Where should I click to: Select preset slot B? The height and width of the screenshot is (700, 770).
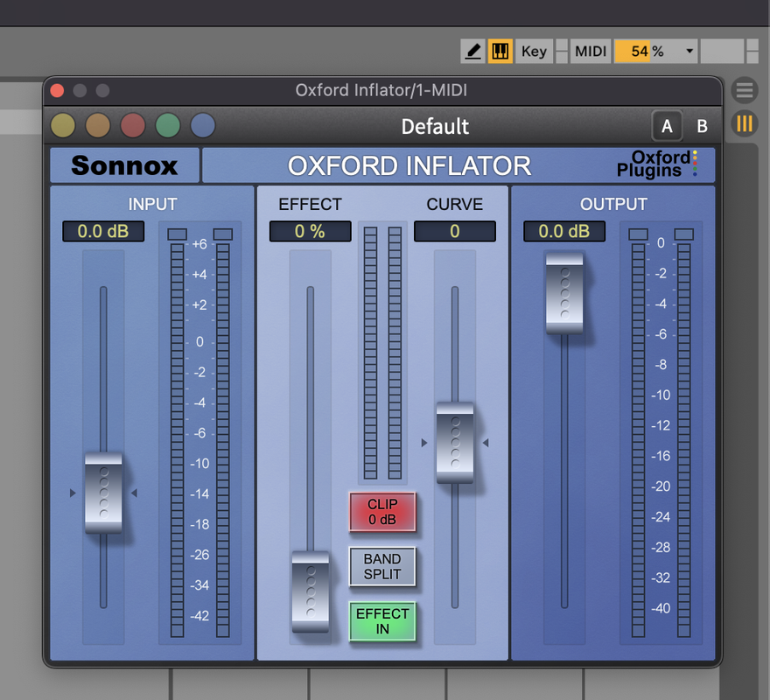703,126
